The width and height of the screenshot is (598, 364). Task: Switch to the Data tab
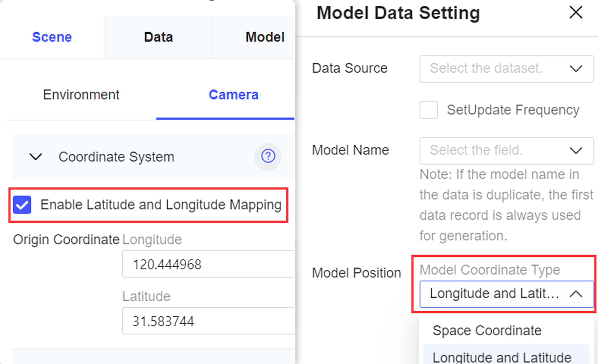[158, 37]
